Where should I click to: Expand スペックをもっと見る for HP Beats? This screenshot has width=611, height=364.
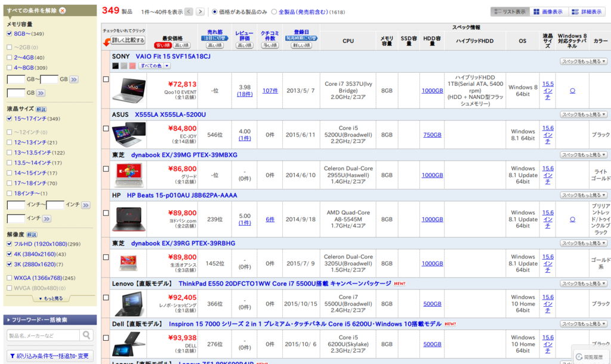pos(584,195)
